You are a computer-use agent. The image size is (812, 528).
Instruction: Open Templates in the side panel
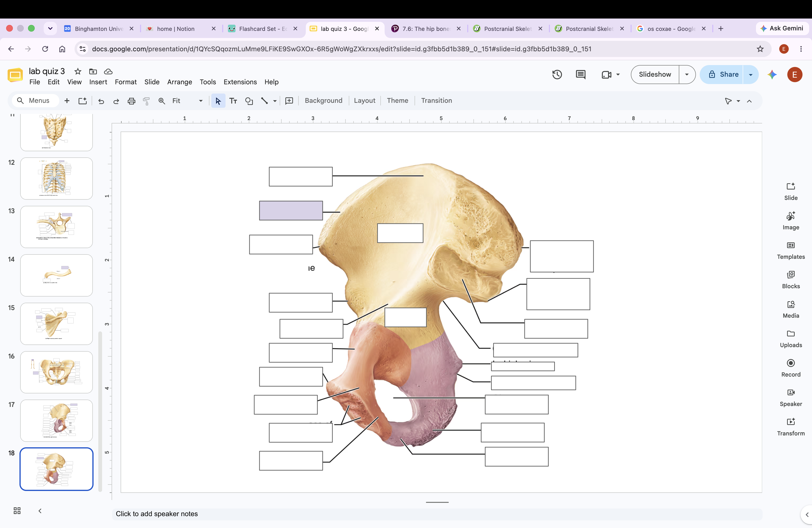point(790,250)
